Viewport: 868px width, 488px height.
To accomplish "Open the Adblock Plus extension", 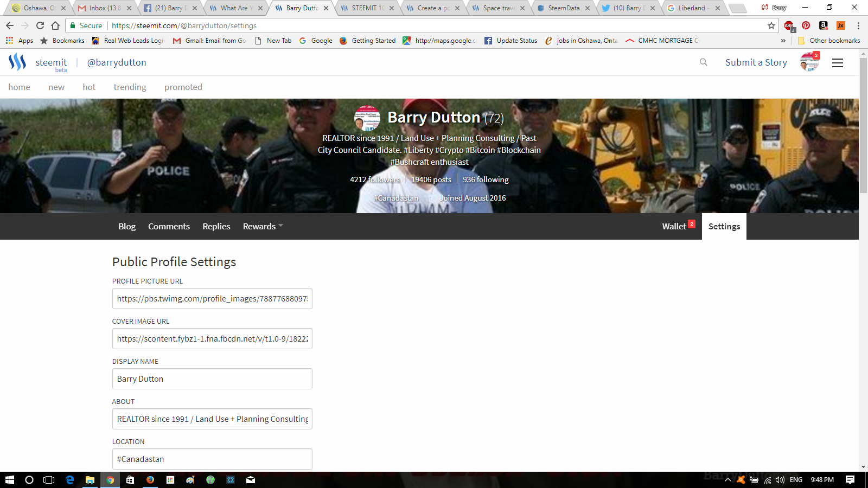I will click(789, 25).
